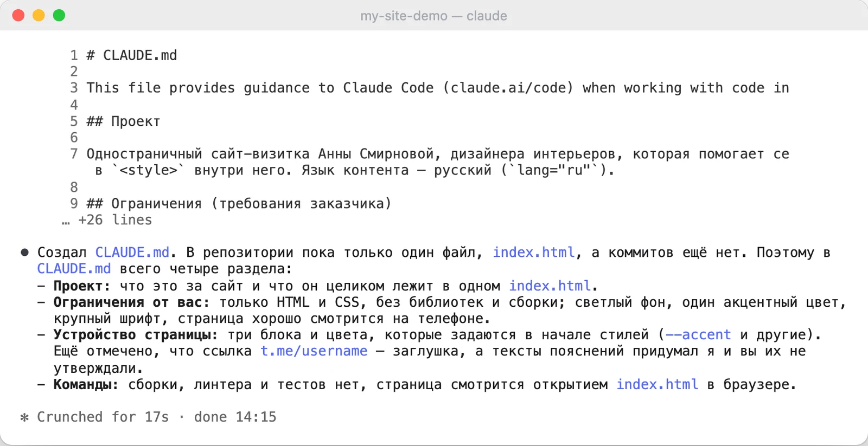
Task: Click the "# CLAUDE.md" heading on line 1
Action: [132, 55]
